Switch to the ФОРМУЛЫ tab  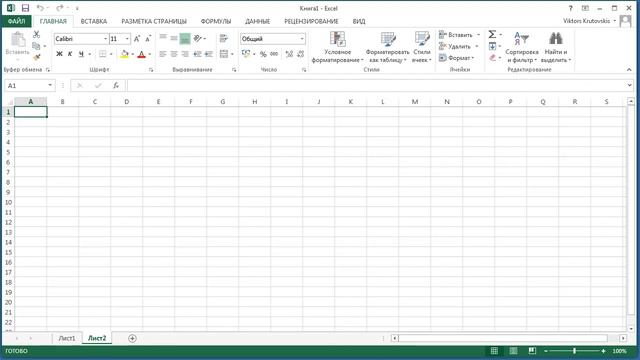coord(216,21)
